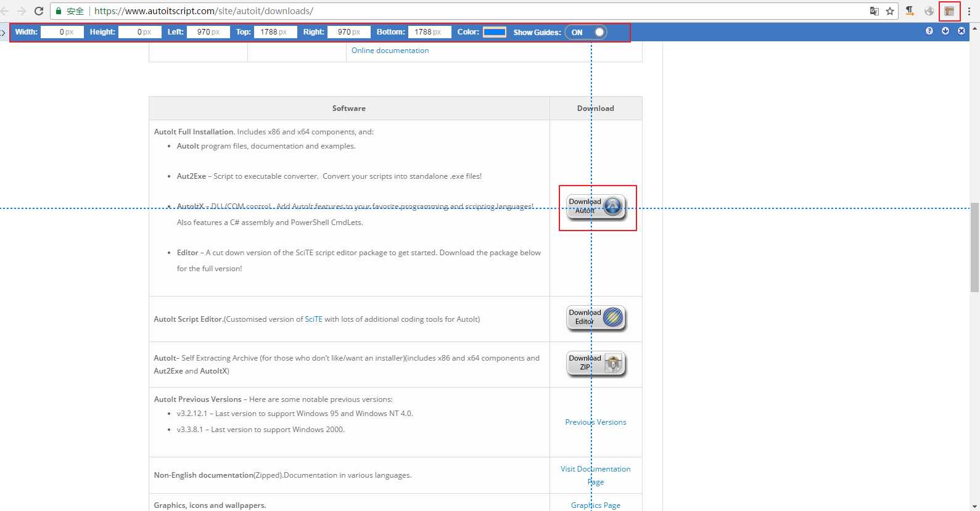Click the ruler Top input field
980x511 pixels.
276,32
